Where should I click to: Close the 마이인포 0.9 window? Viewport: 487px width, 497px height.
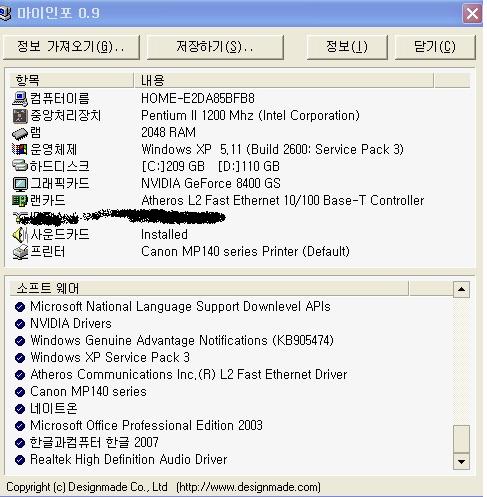pyautogui.click(x=472, y=14)
